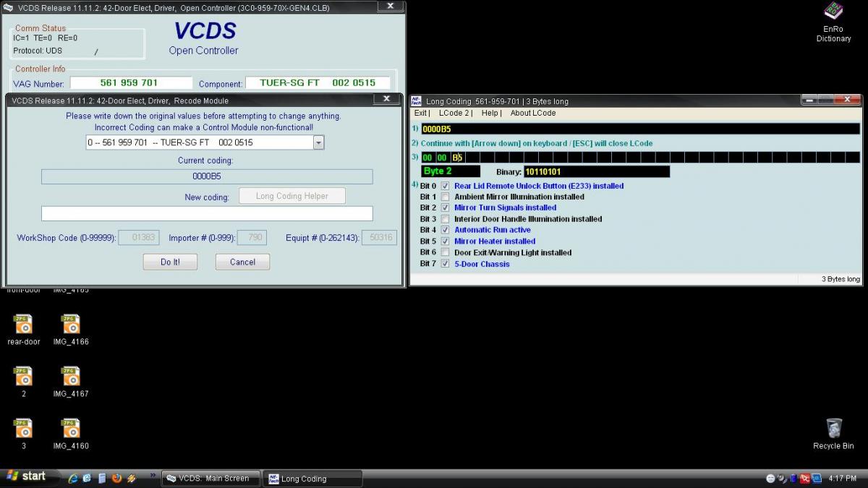Switch to Long Coding taskbar button
The height and width of the screenshot is (488, 868).
tap(313, 478)
